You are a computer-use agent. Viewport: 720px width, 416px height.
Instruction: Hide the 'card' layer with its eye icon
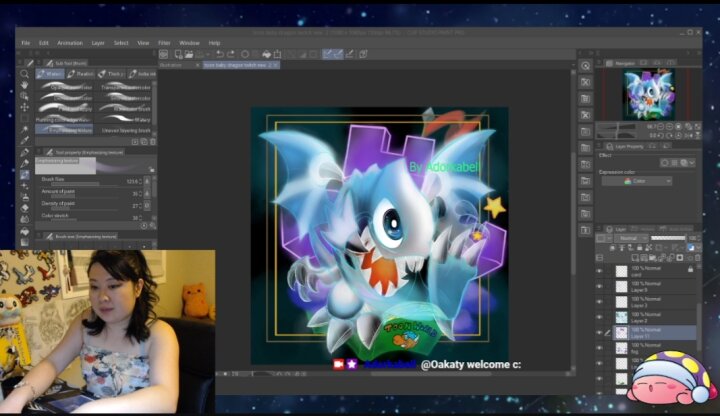599,271
